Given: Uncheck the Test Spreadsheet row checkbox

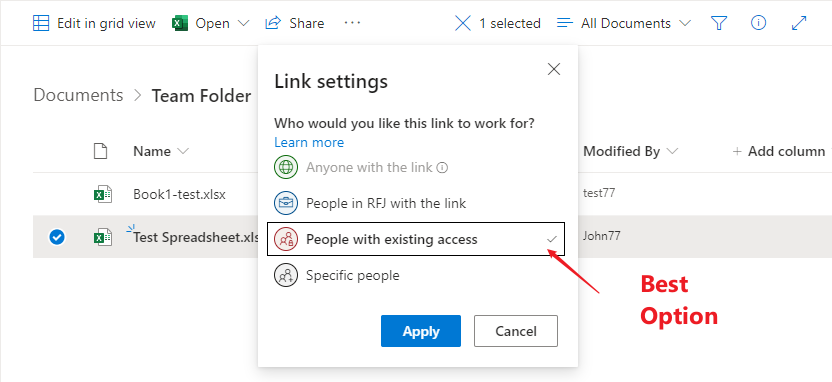Looking at the screenshot, I should click(x=57, y=237).
